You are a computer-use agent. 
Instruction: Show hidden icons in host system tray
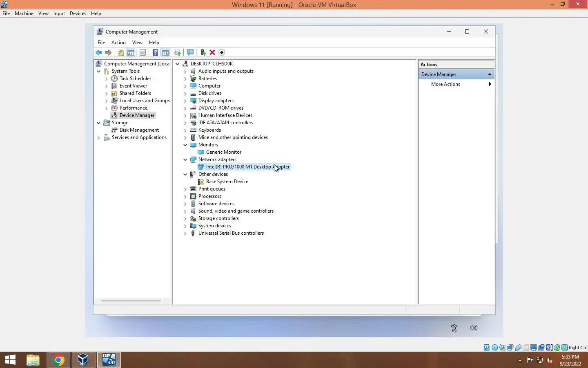click(x=520, y=360)
